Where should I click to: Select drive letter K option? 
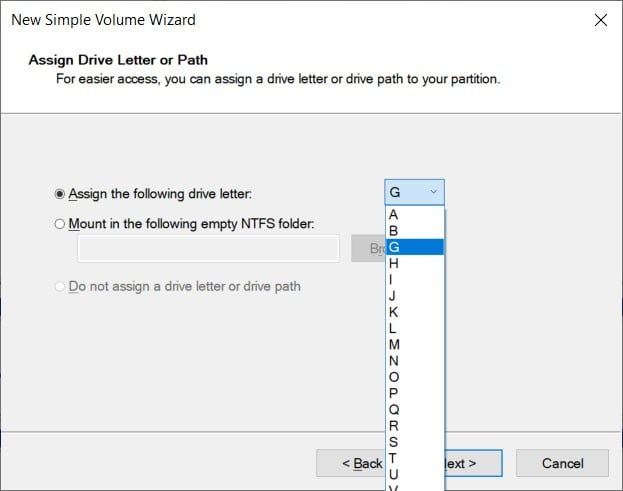click(394, 312)
